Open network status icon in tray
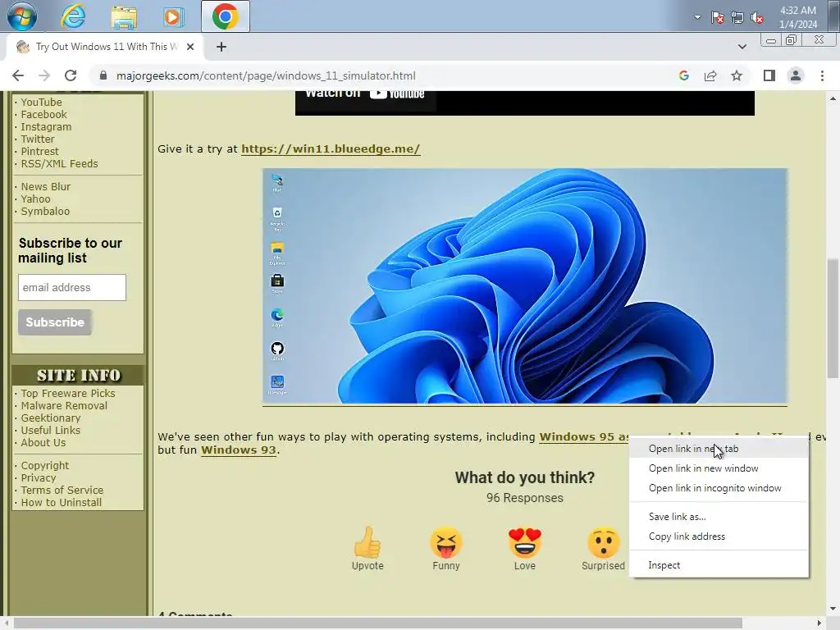The width and height of the screenshot is (840, 630). coord(737,18)
